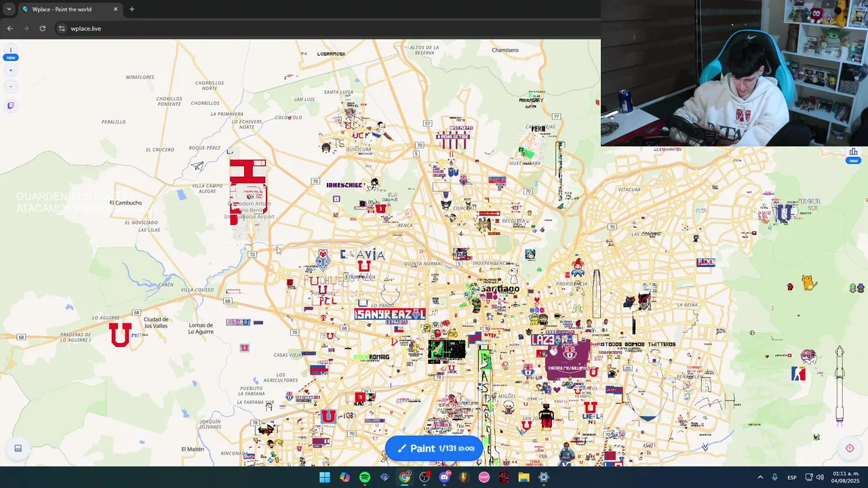Expand the tab search dropdown arrow
The height and width of the screenshot is (488, 868).
point(9,9)
